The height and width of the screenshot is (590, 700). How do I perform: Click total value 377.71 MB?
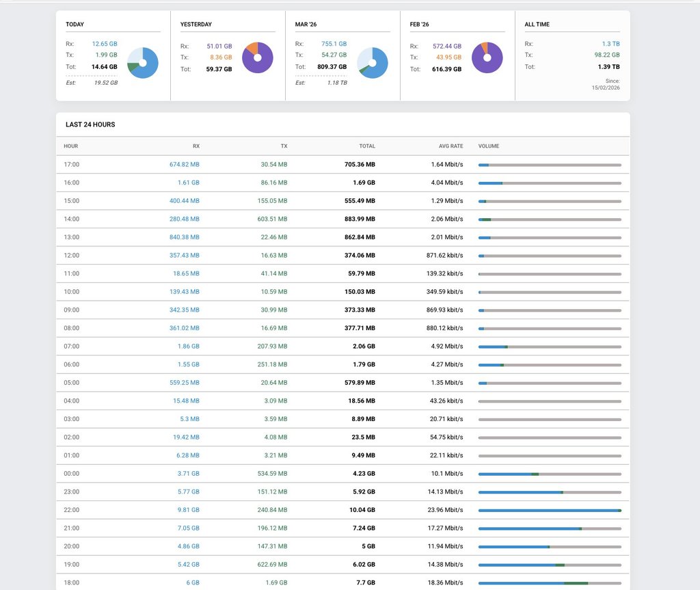360,328
